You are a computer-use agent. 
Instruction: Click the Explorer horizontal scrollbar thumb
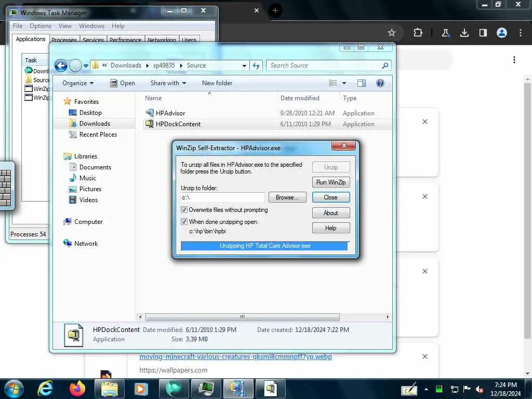point(243,317)
